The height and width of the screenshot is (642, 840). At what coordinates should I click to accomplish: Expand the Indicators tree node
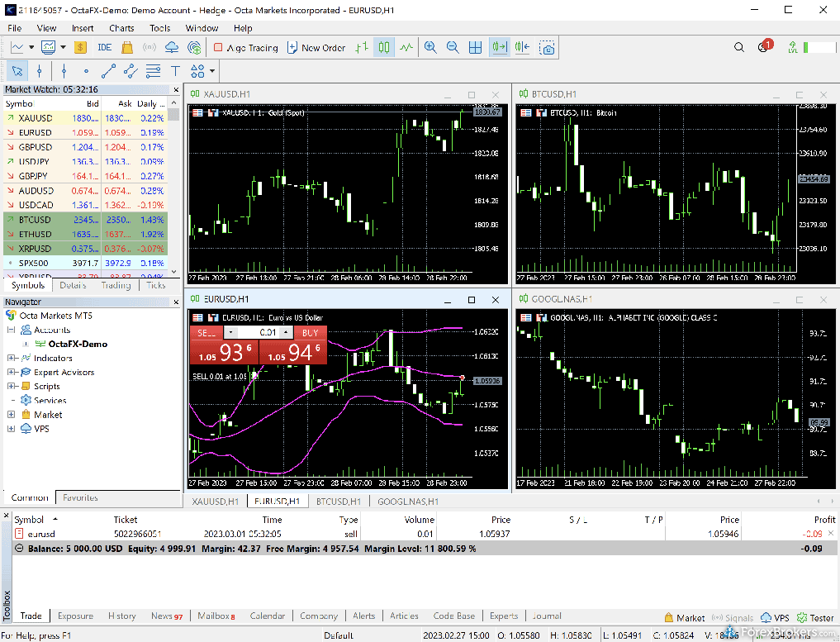coord(11,358)
